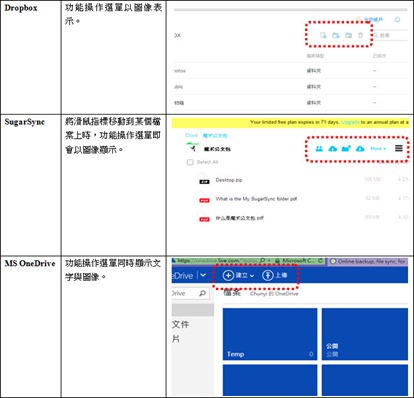414x398 pixels.
Task: Click the OneDrive create (plus) button
Action: pyautogui.click(x=238, y=275)
